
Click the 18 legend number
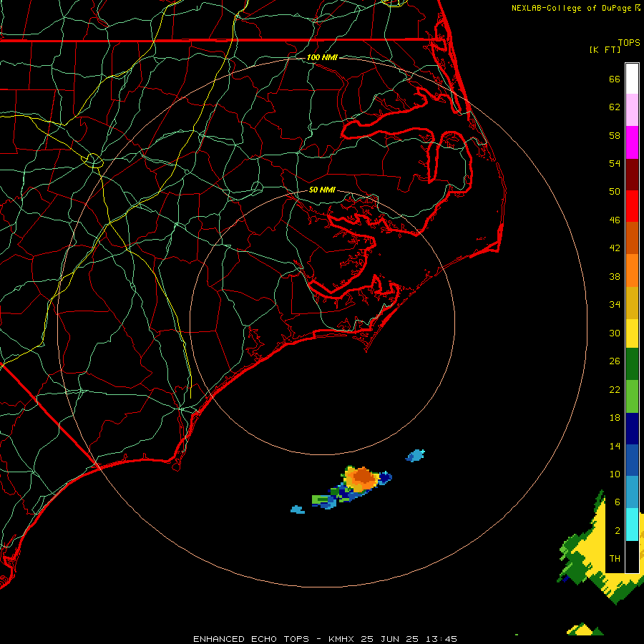[x=615, y=418]
